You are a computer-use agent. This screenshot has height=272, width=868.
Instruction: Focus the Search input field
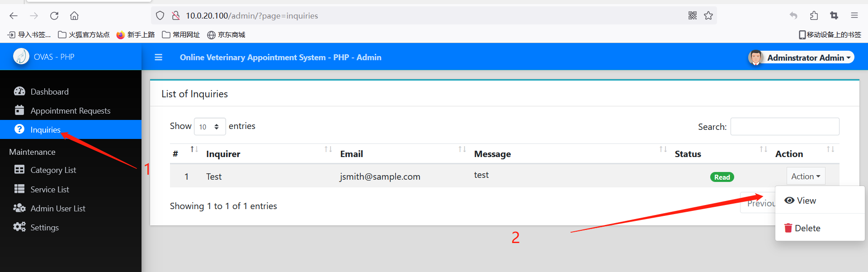(784, 127)
